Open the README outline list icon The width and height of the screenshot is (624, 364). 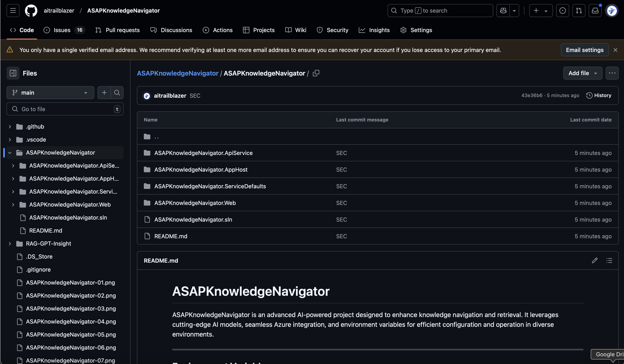click(609, 260)
